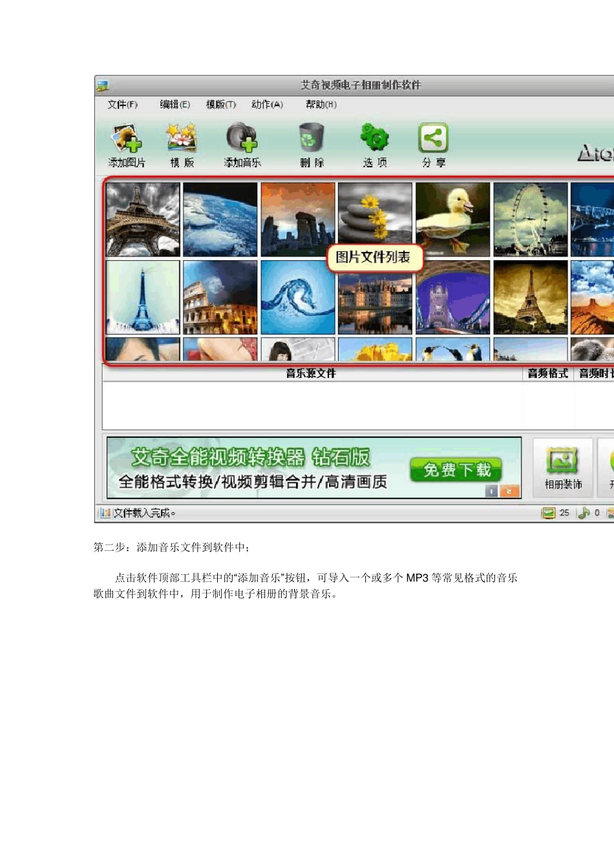Select the blue water wave thumbnail
614x868 pixels.
298,298
